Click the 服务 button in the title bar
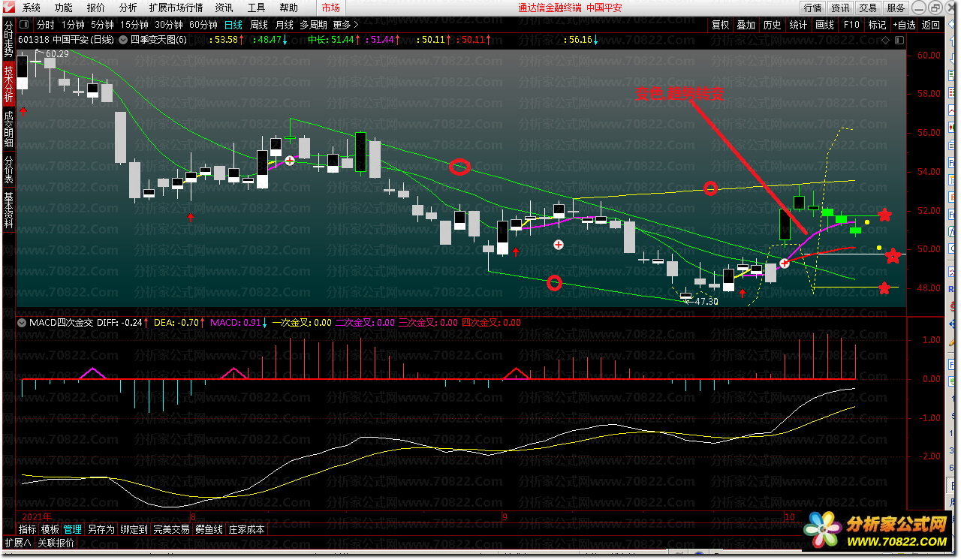 896,8
